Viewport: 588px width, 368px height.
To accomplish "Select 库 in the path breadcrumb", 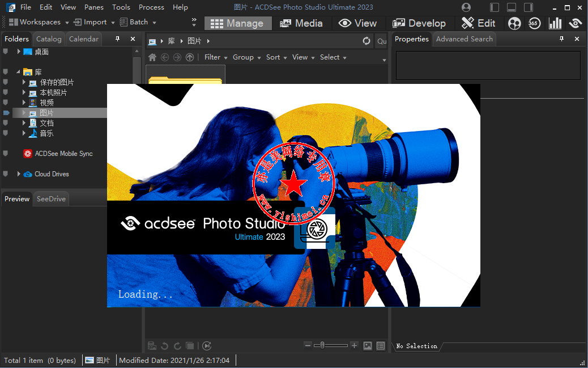I will coord(172,41).
